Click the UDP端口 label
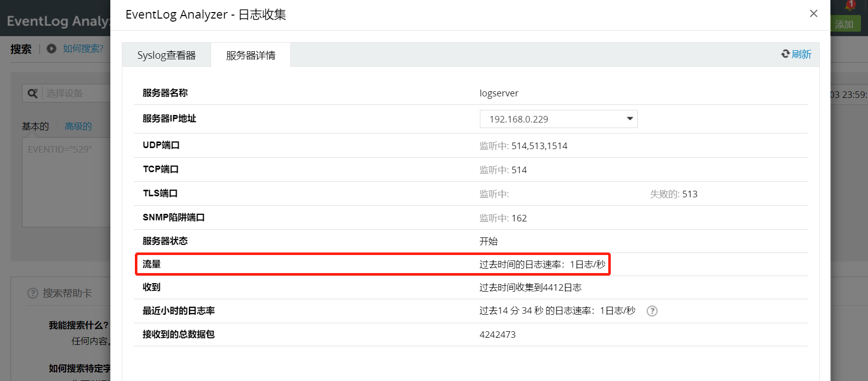Screen dimensions: 868x381 (x=161, y=145)
